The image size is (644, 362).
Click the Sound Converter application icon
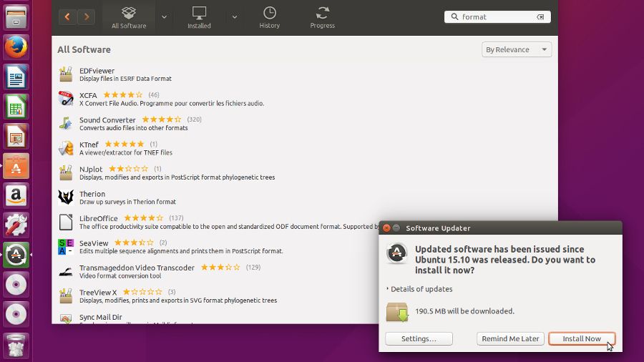pos(66,124)
